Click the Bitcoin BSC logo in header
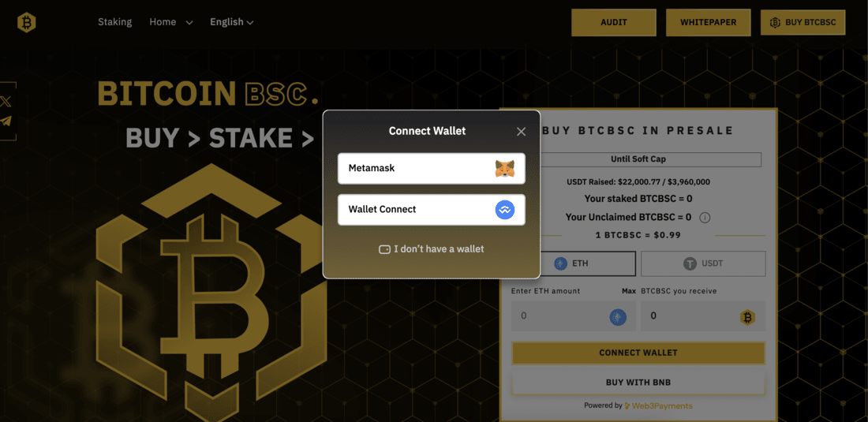The image size is (868, 422). coord(26,22)
